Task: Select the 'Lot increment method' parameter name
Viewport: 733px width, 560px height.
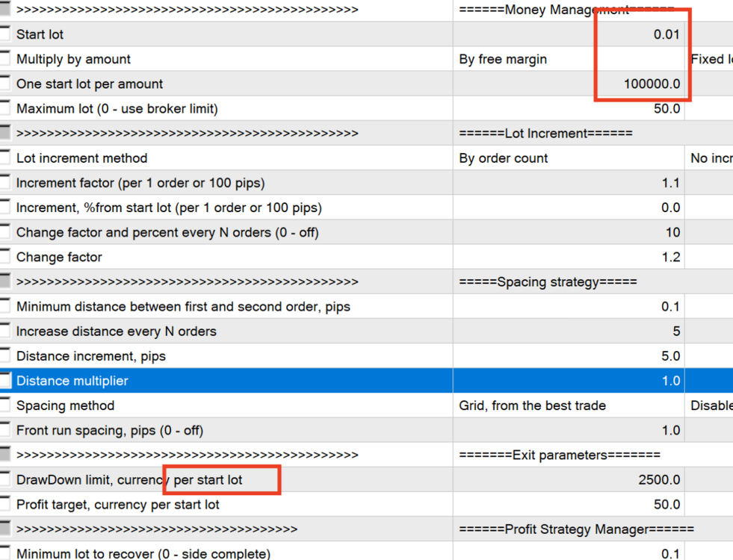Action: (x=81, y=158)
